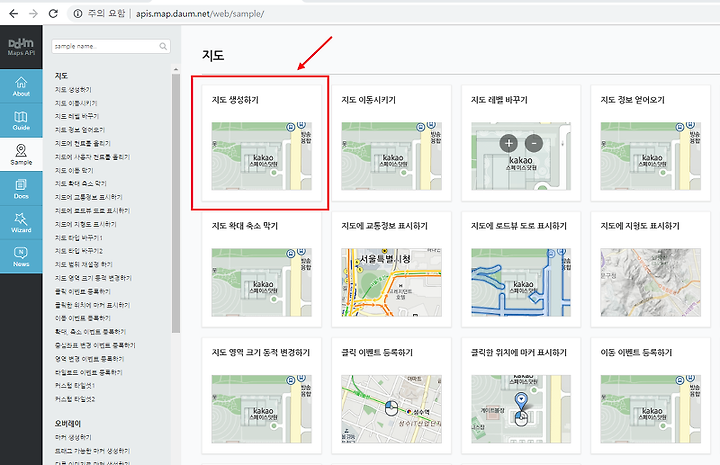Open sidebar link 커스텀 타일셋1

(x=75, y=386)
